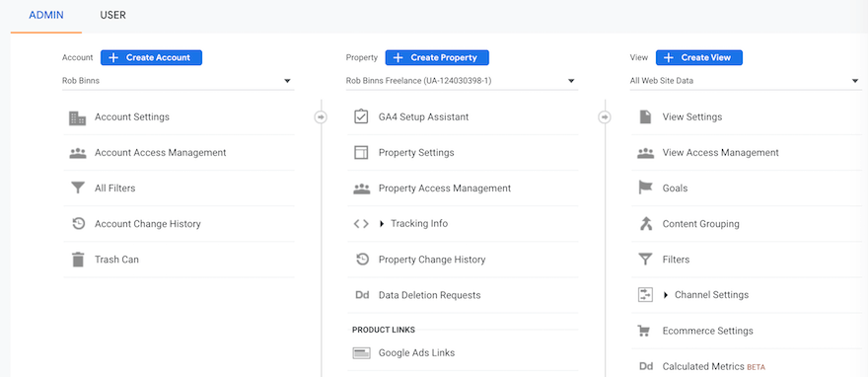
Task: Click the arrow circle between Account and Property
Action: pyautogui.click(x=321, y=117)
